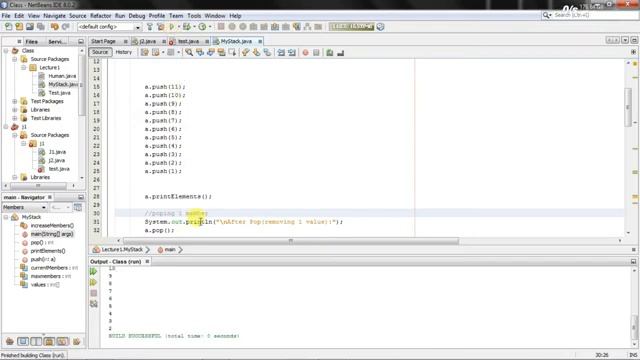
Task: Click the Last Edit icon in editor toolbar
Action: click(x=145, y=53)
